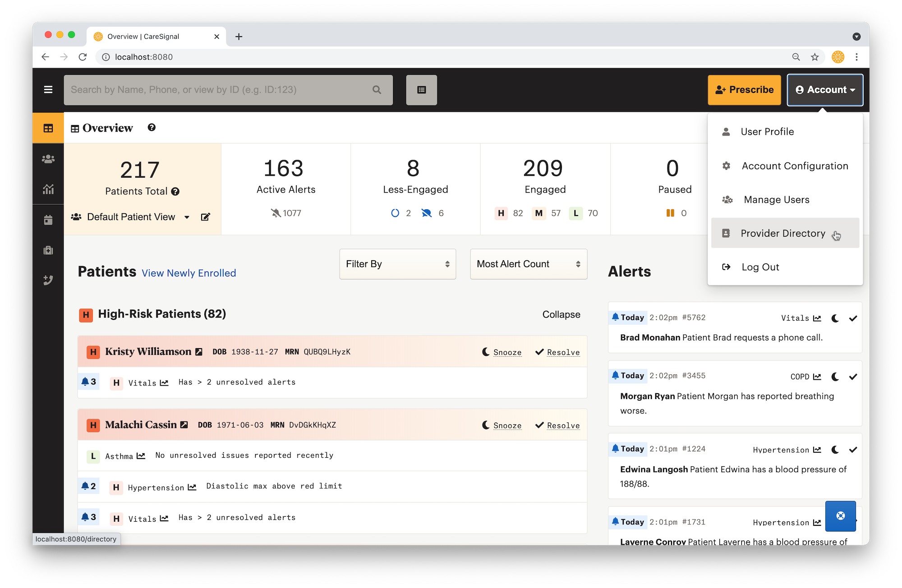Screen dimensions: 902x588
Task: Resolve alert #1224 with checkmark icon
Action: click(853, 450)
